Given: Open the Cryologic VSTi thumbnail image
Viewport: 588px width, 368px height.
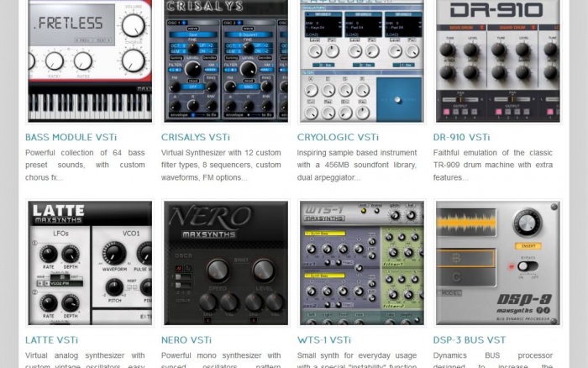Looking at the screenshot, I should 362,60.
